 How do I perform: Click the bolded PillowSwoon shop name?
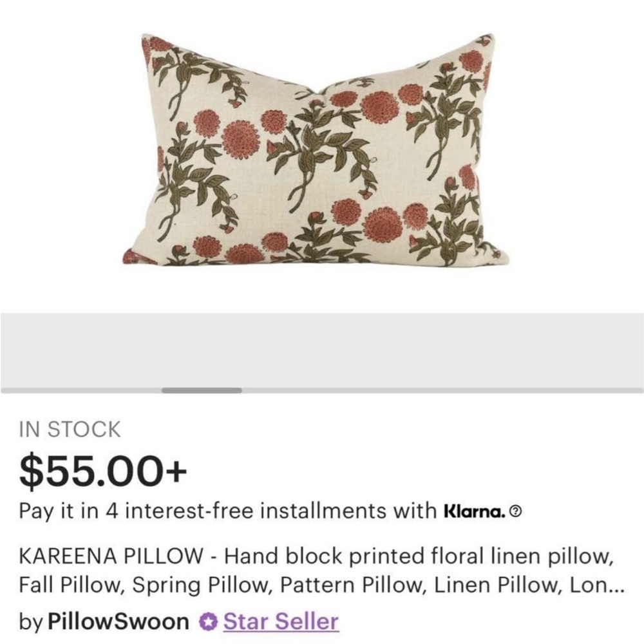click(116, 622)
